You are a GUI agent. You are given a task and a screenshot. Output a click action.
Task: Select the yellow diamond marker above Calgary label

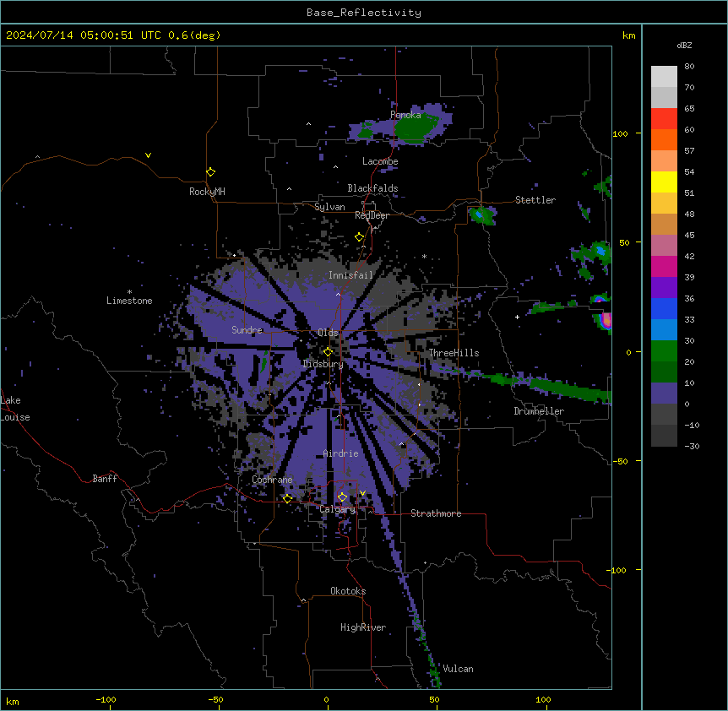click(x=342, y=497)
